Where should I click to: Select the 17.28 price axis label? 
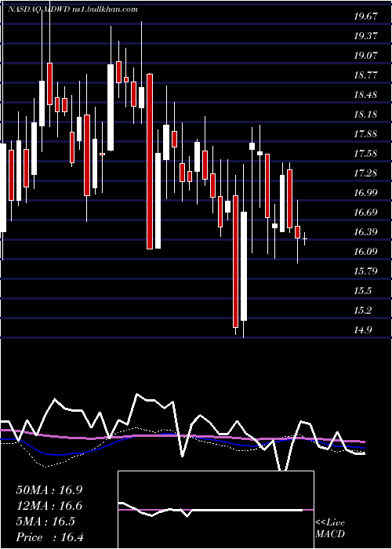click(x=366, y=173)
